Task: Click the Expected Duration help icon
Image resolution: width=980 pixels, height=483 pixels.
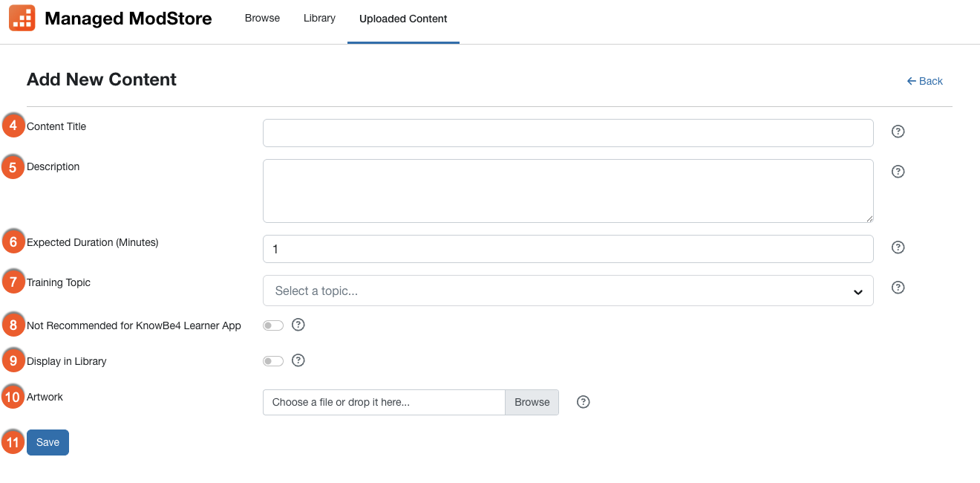Action: [x=898, y=247]
